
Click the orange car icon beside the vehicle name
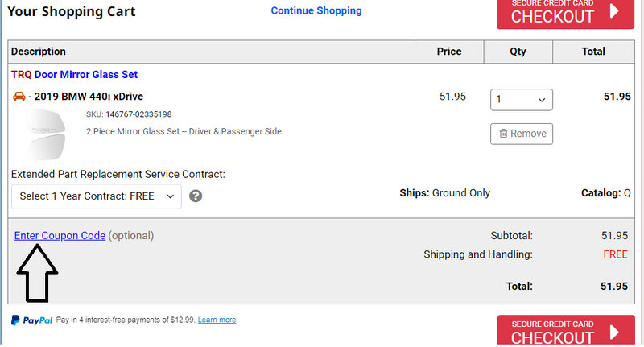19,97
